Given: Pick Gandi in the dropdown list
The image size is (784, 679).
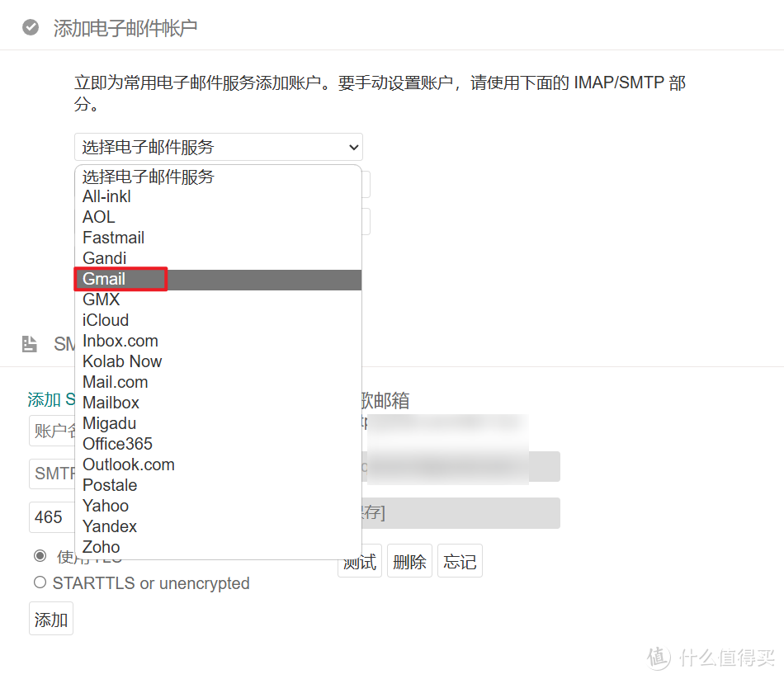Looking at the screenshot, I should point(218,258).
